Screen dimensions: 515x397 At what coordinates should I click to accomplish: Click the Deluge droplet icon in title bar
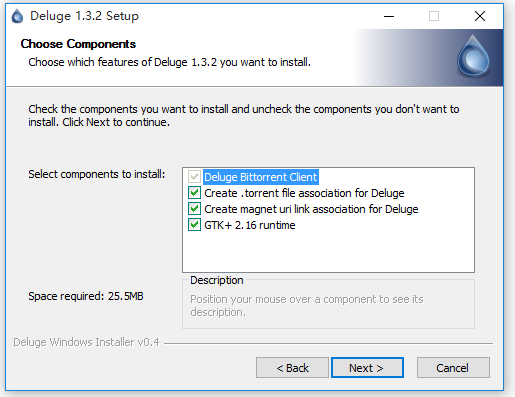pos(17,16)
